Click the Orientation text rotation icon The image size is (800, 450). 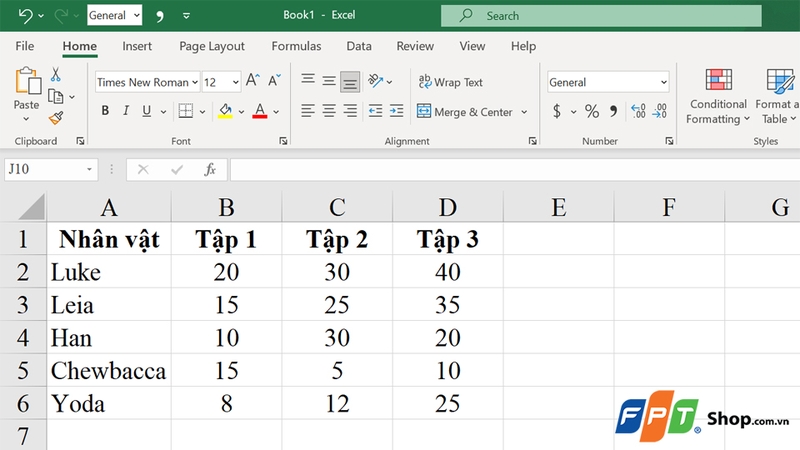pos(376,81)
